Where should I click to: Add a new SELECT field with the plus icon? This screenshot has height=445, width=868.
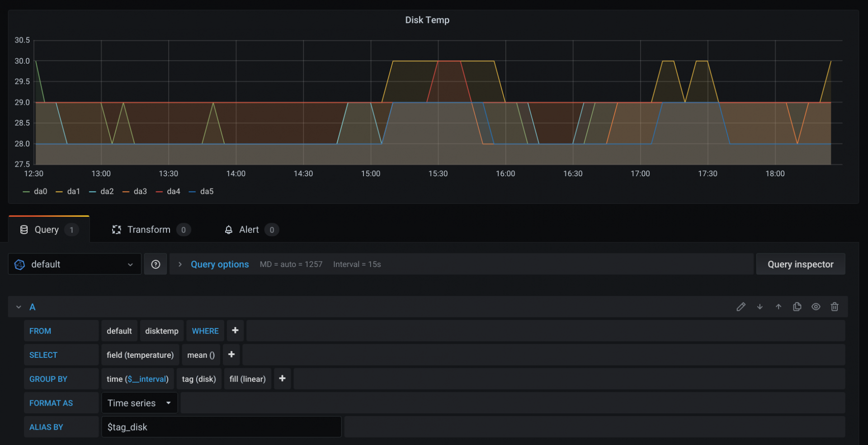(231, 355)
